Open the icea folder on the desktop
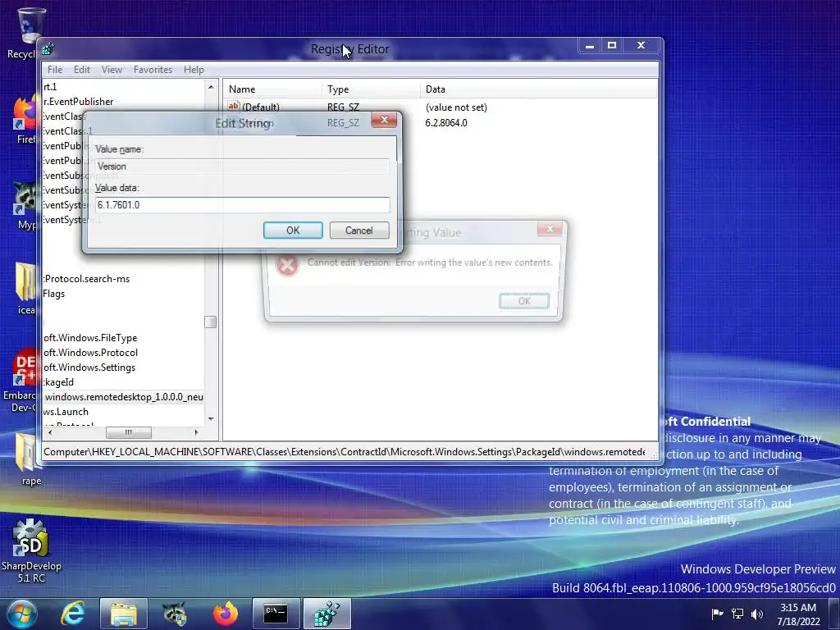The image size is (840, 630). [25, 290]
